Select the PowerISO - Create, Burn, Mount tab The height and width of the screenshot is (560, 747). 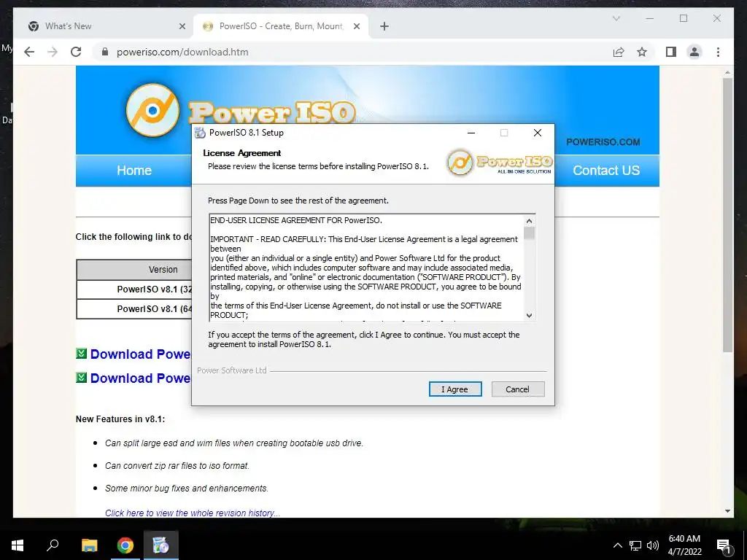tap(281, 26)
